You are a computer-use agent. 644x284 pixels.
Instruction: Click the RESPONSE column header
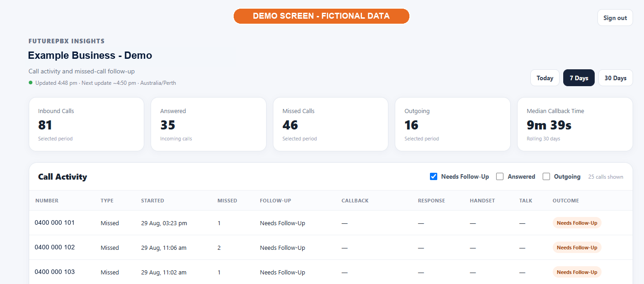(431, 201)
